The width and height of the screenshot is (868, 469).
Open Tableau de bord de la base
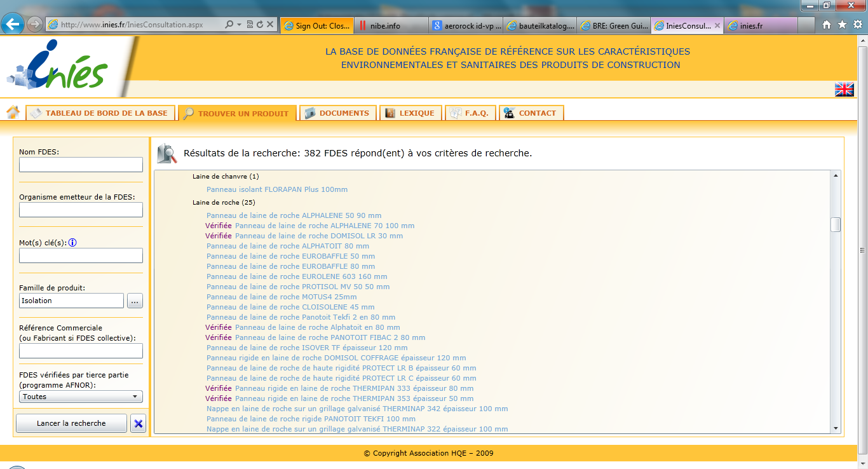coord(99,113)
